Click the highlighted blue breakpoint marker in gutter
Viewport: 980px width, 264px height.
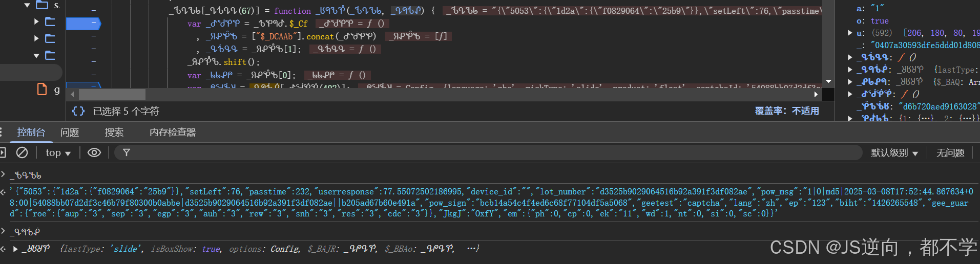tap(84, 23)
